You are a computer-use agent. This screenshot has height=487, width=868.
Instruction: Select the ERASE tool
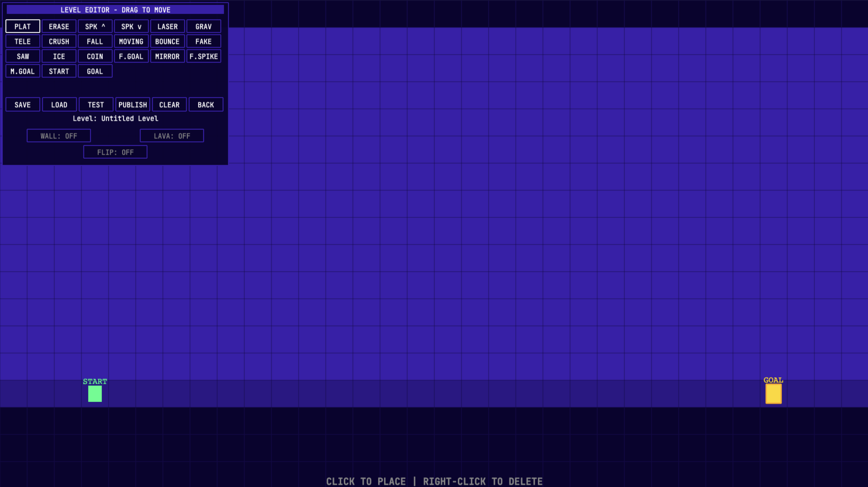(x=59, y=26)
